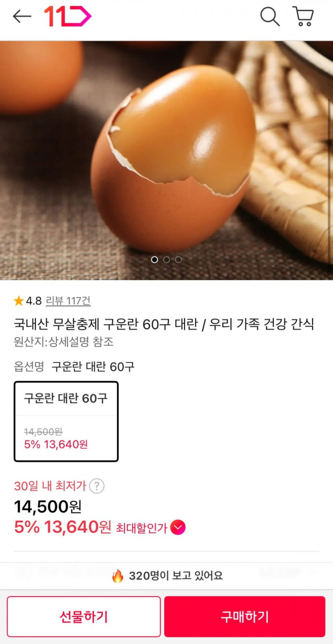
Task: Open the 리뷰 117건 reviews link
Action: click(68, 301)
